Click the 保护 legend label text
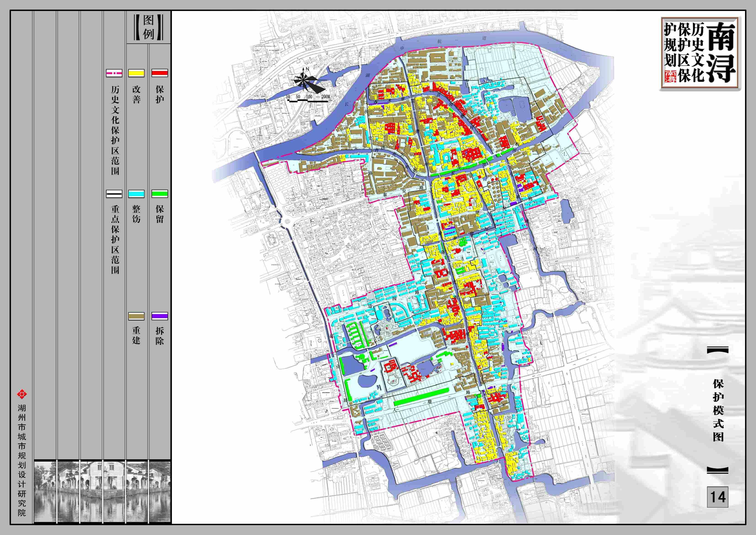The image size is (756, 535). pyautogui.click(x=160, y=94)
